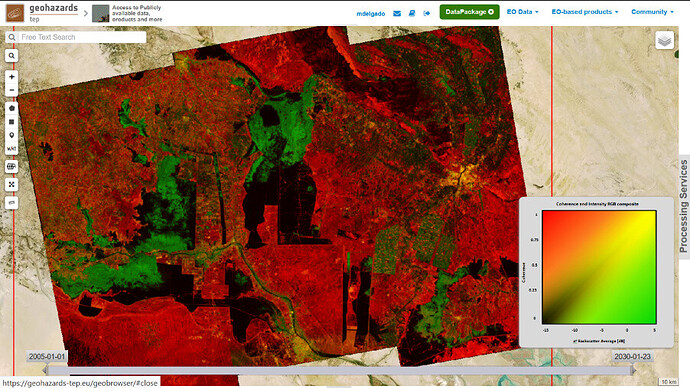Click the coherence and intensity legend panel
The width and height of the screenshot is (690, 388).
[x=597, y=272]
